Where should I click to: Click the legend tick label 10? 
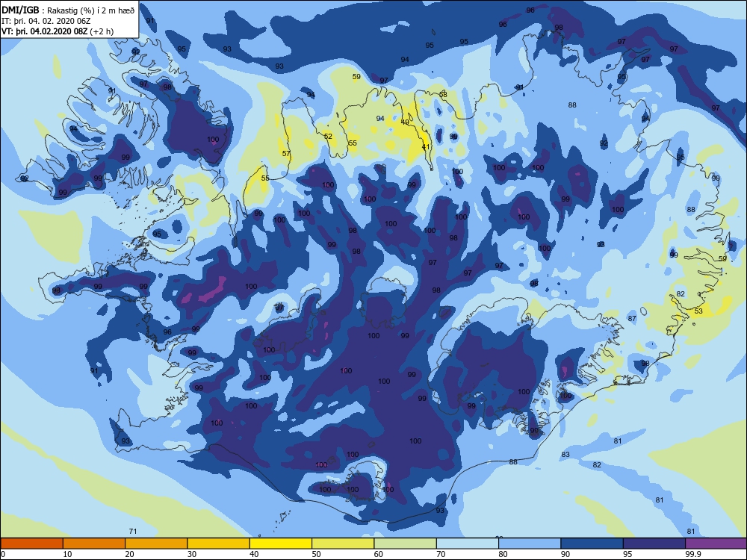point(68,554)
